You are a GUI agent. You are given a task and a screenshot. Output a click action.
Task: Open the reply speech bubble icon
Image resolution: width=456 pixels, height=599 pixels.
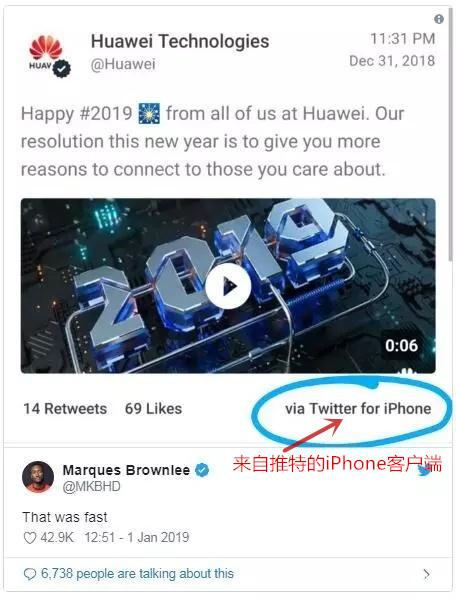30,574
